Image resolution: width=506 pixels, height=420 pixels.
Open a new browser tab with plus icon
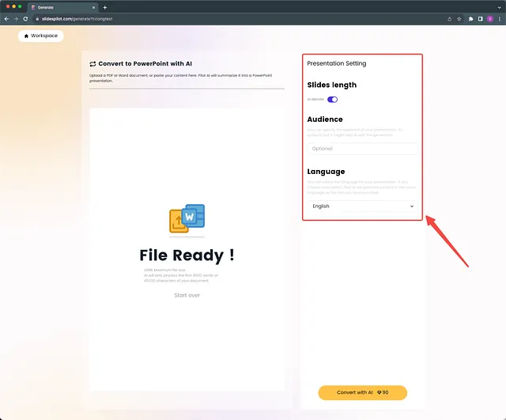click(x=105, y=7)
